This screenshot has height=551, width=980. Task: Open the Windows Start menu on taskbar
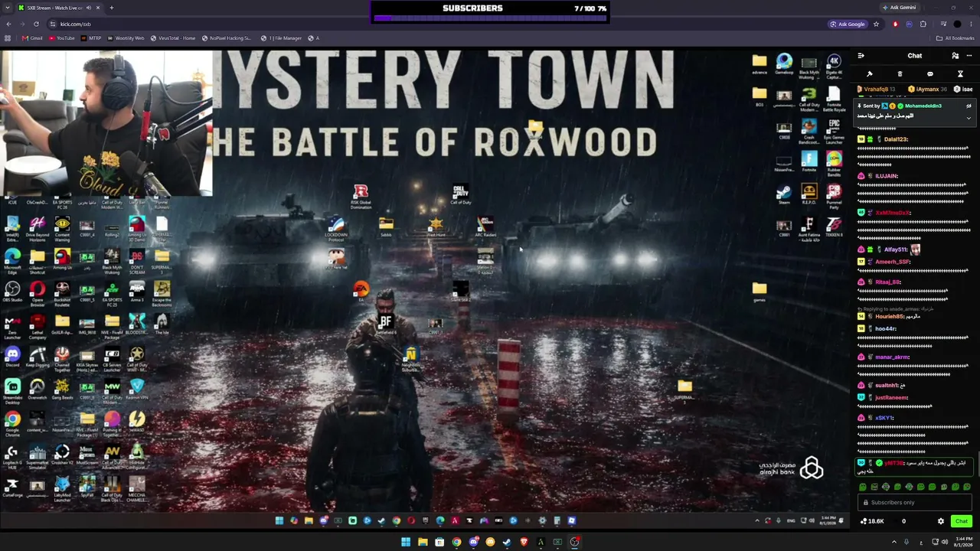[x=406, y=542]
